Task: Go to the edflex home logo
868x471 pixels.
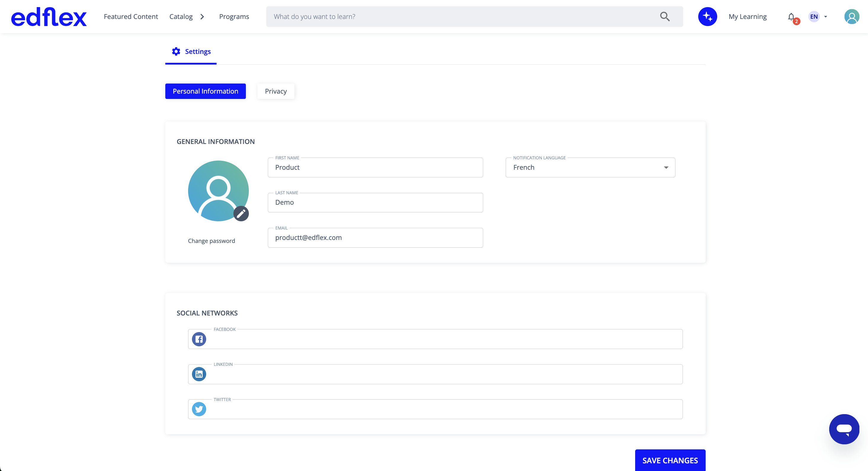Action: click(x=49, y=17)
